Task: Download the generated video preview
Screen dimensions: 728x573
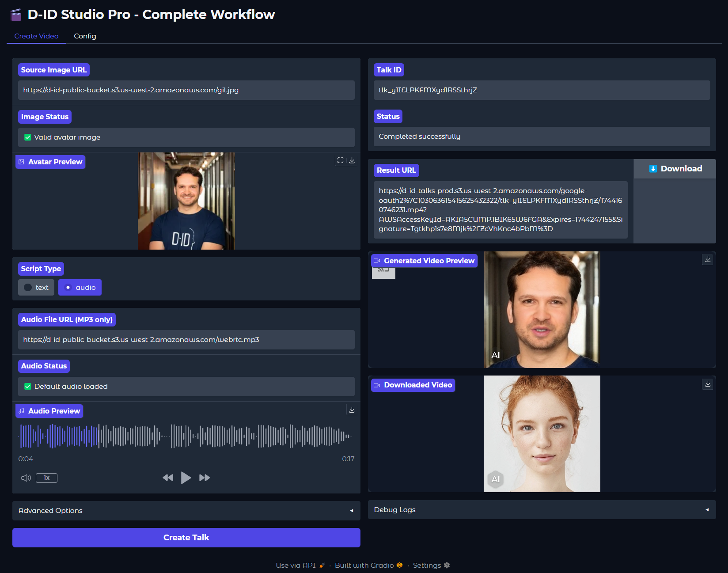Action: pos(708,259)
